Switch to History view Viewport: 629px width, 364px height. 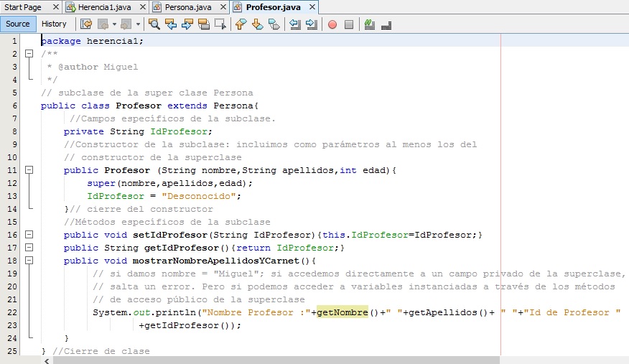(x=54, y=24)
